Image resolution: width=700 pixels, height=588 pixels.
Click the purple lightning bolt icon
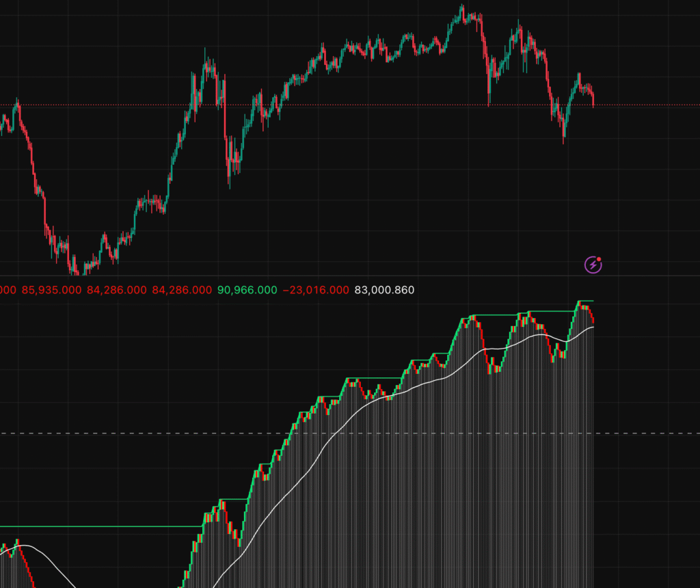(x=593, y=265)
